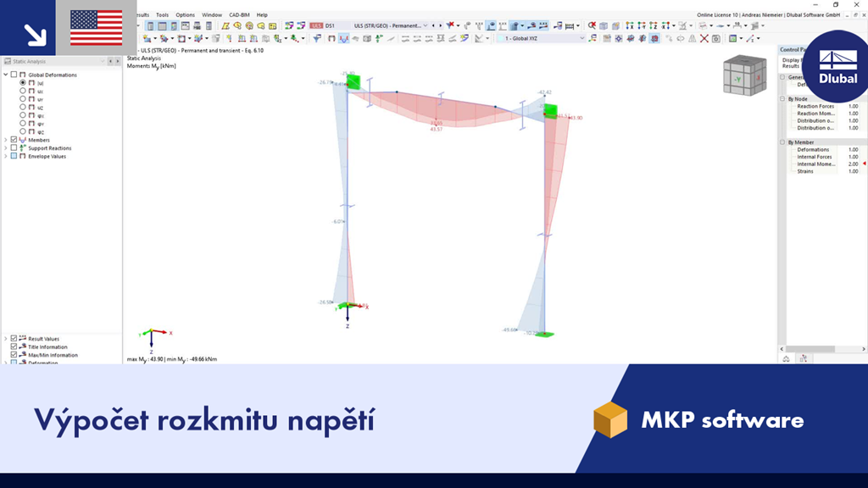Click the view orientation cube
The height and width of the screenshot is (488, 868).
[x=744, y=75]
